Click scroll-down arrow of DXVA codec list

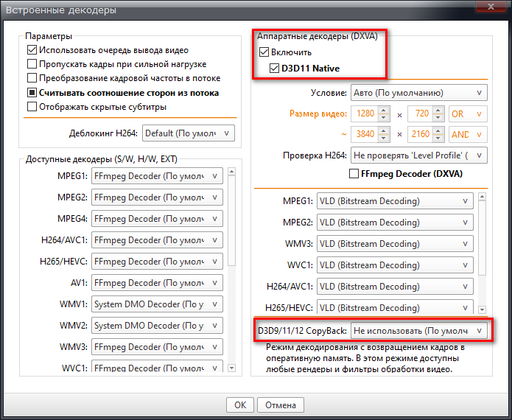tap(482, 309)
